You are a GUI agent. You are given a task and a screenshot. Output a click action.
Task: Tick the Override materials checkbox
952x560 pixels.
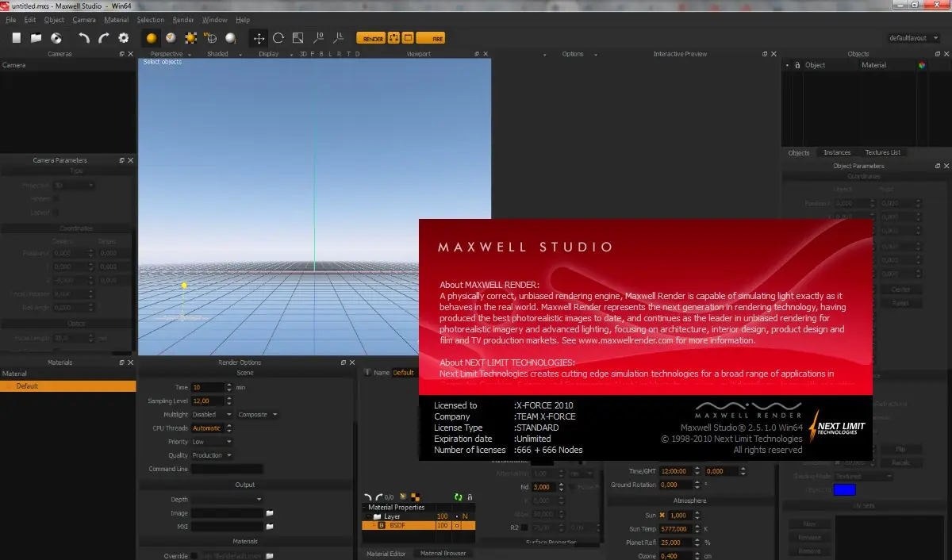pyautogui.click(x=193, y=556)
